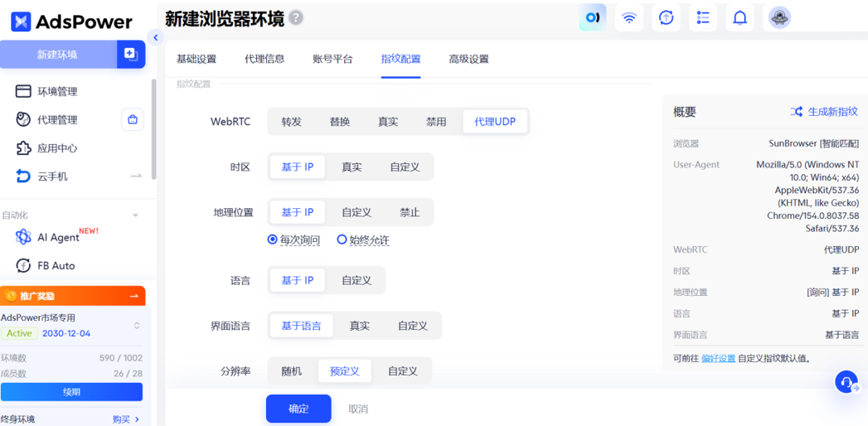This screenshot has width=868, height=426.
Task: Collapse the 自动化 section arrow
Action: point(136,215)
